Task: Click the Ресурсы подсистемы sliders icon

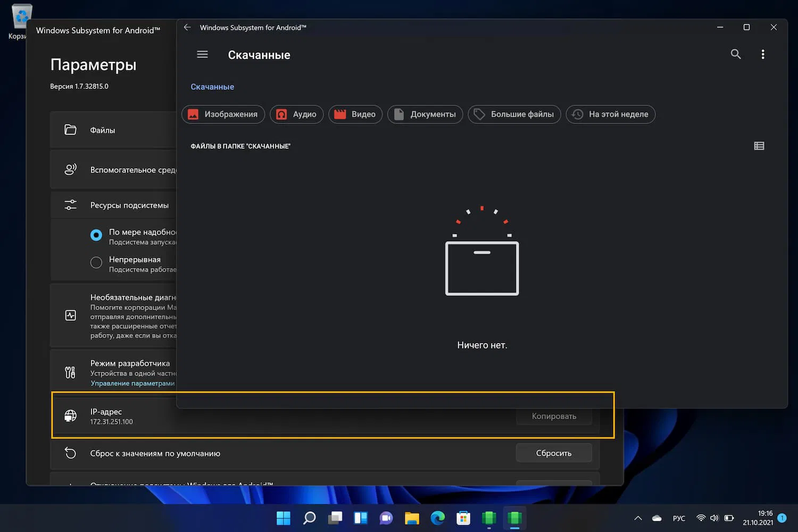Action: click(x=70, y=205)
